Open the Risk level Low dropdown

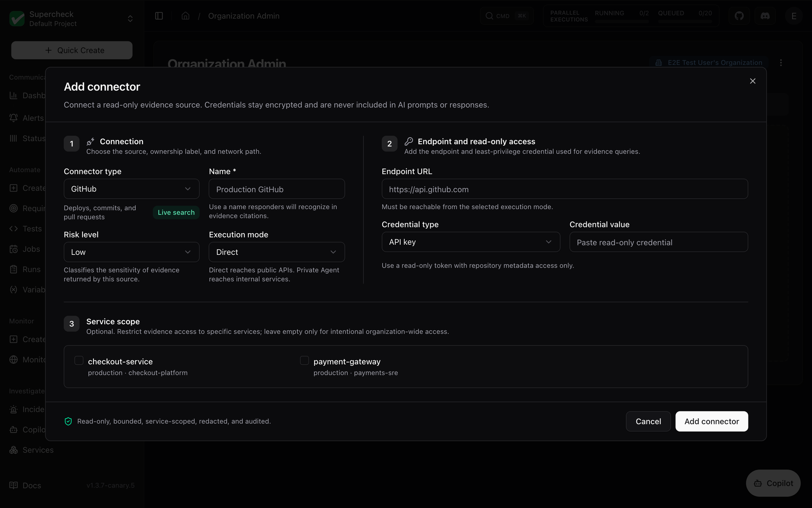tap(132, 252)
